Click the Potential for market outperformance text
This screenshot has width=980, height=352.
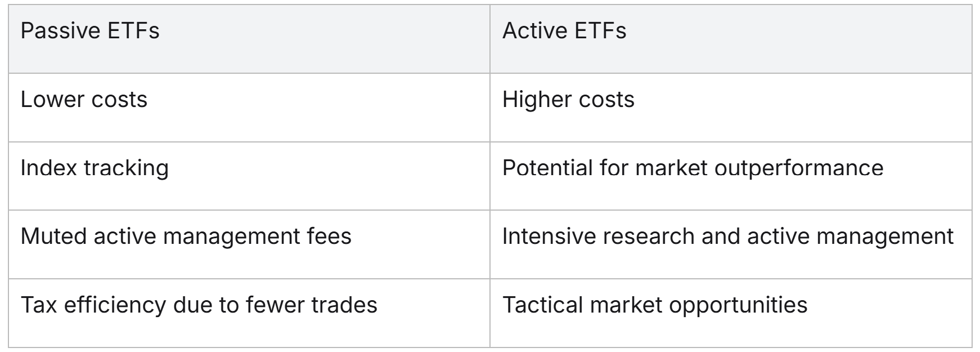coord(693,168)
